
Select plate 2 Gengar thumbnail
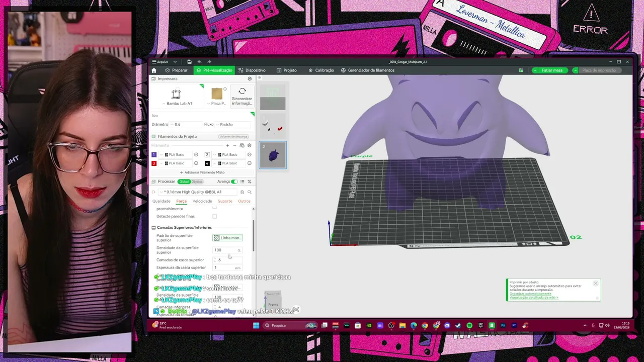[273, 155]
